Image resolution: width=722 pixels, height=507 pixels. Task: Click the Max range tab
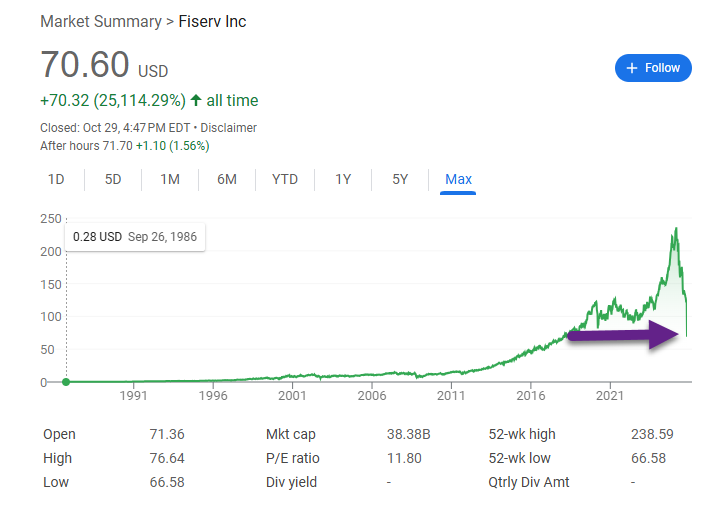click(x=458, y=179)
